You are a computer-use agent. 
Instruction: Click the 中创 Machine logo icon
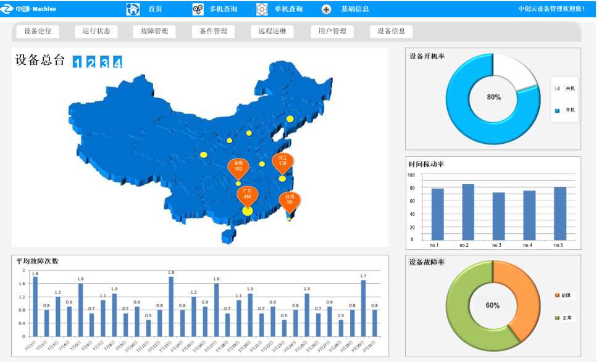click(7, 9)
